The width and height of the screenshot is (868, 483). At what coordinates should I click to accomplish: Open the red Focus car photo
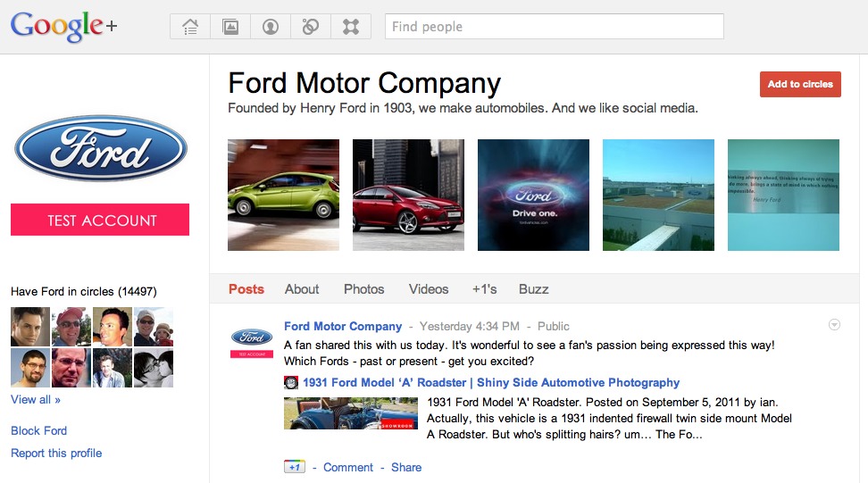[x=408, y=195]
